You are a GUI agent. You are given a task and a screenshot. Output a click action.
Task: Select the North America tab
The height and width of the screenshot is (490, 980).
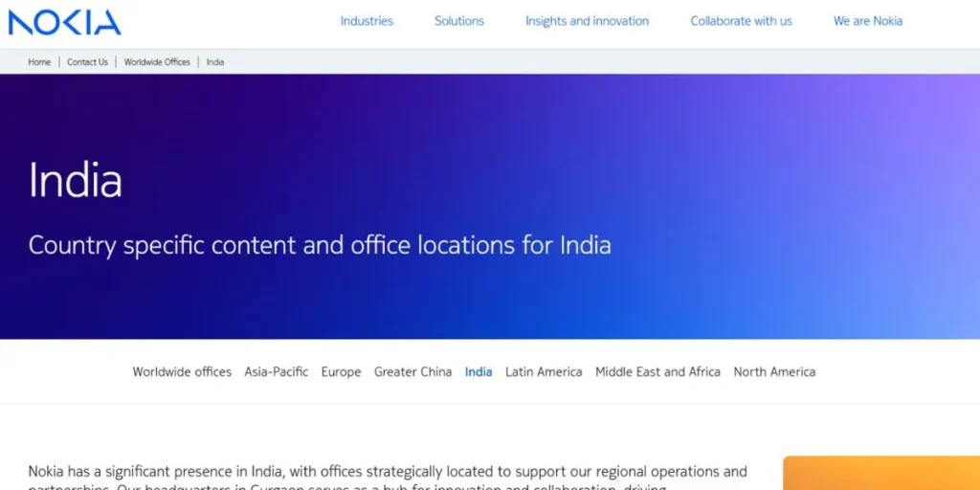coord(774,372)
